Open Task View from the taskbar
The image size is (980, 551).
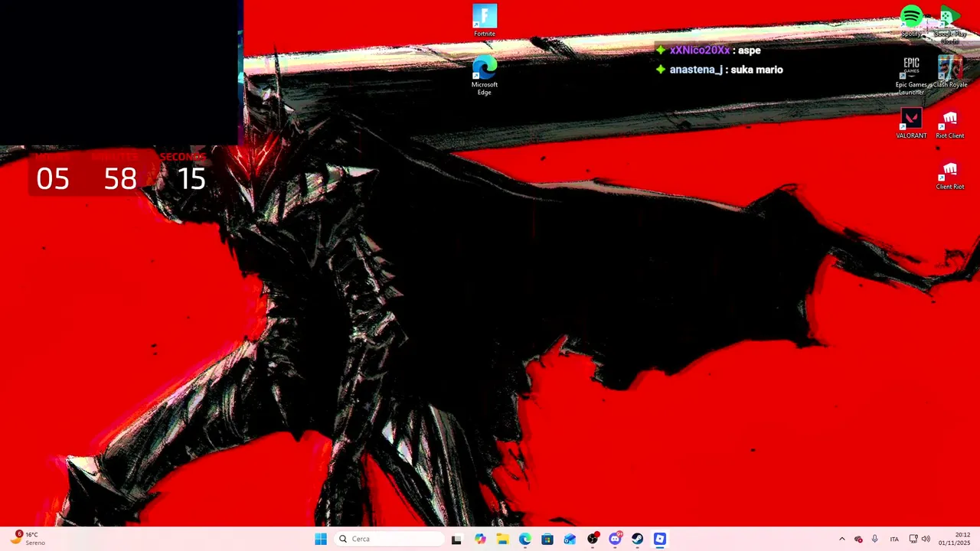pos(456,540)
